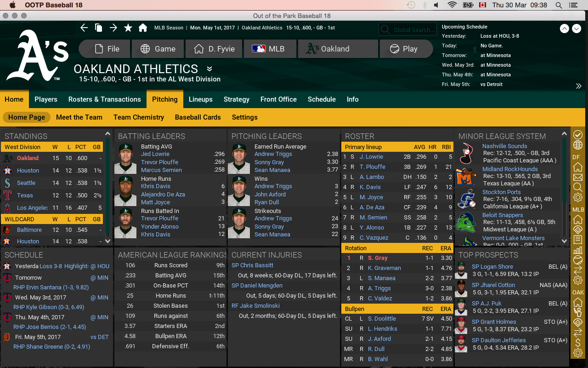Click the player figure icon under OAK

click(578, 312)
